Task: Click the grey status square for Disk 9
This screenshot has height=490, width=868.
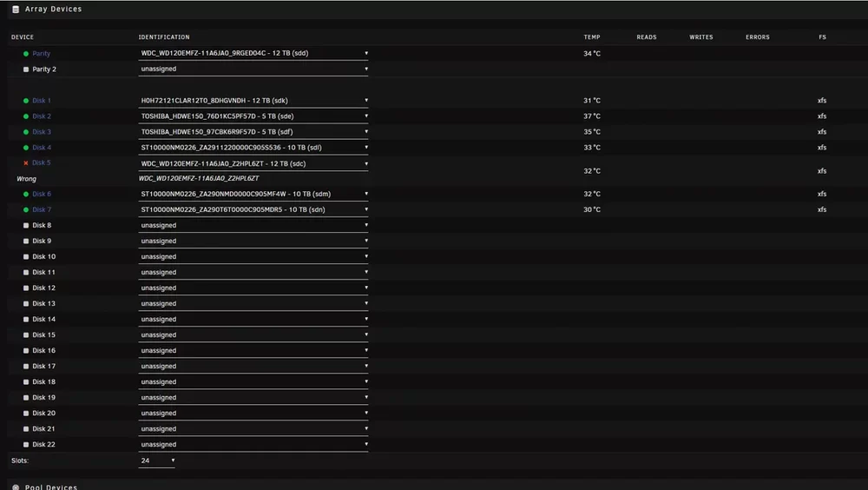Action: pyautogui.click(x=26, y=242)
